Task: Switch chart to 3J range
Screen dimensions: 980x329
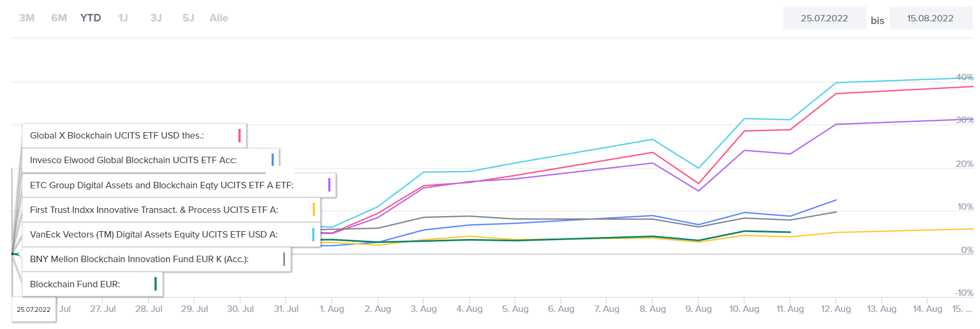Action: pyautogui.click(x=156, y=18)
